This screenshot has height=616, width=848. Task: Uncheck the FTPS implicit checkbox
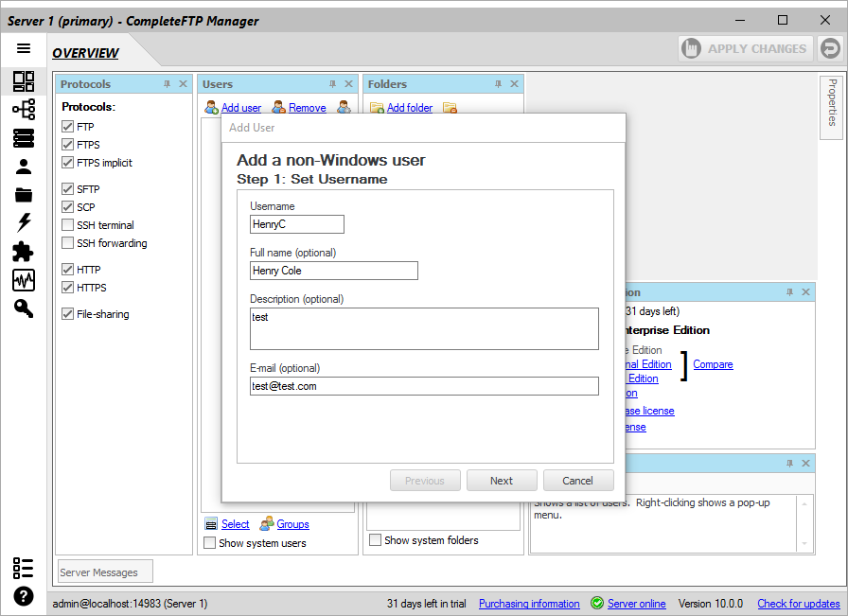pyautogui.click(x=67, y=162)
